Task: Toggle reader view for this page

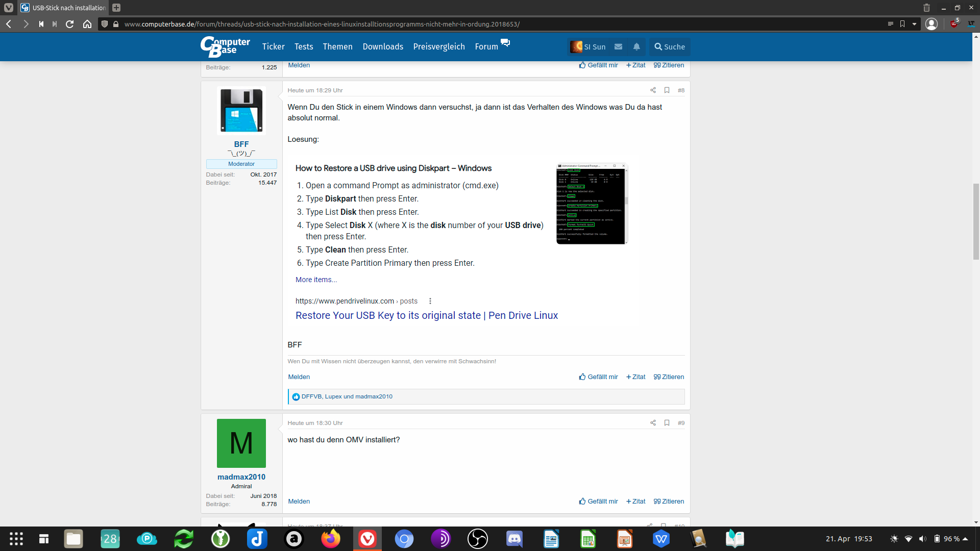Action: pos(890,23)
